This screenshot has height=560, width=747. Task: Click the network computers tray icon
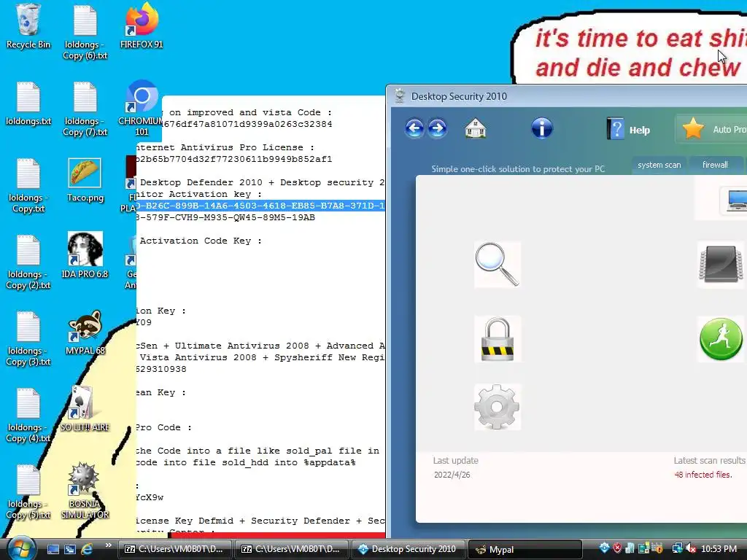click(677, 548)
